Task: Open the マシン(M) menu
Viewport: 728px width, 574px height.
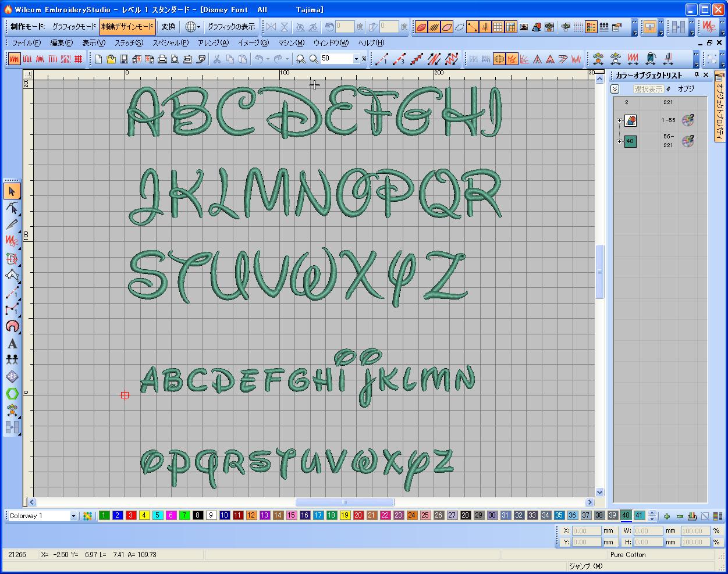Action: [291, 43]
